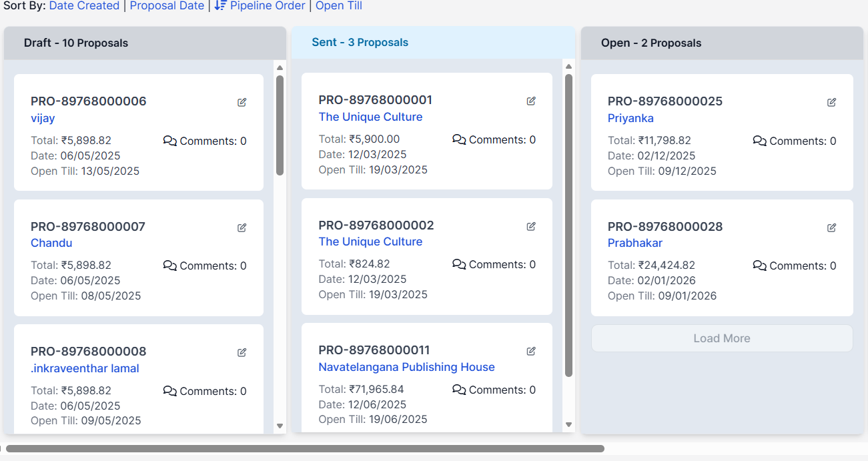Screen dimensions: 868x461
Task: Click the edit pencil icon on PRO-89768000006
Action: pos(242,102)
